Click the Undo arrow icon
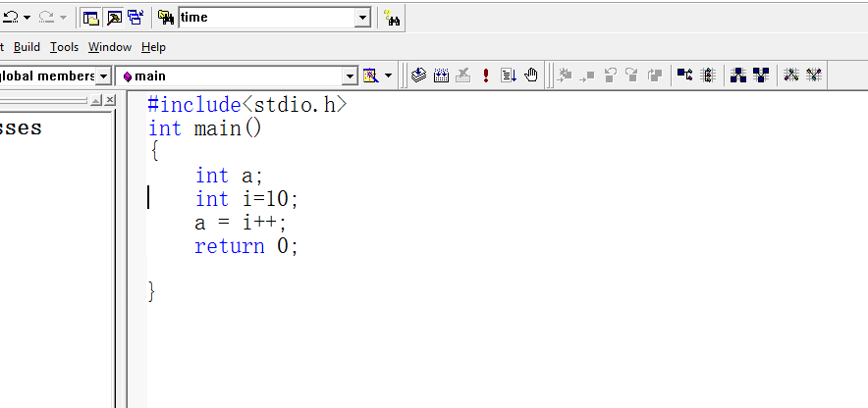868x408 pixels. 11,18
